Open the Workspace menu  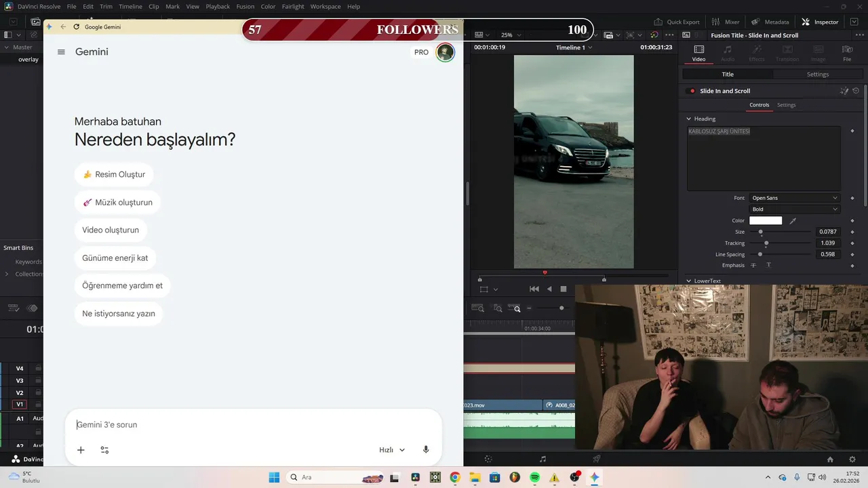click(325, 6)
